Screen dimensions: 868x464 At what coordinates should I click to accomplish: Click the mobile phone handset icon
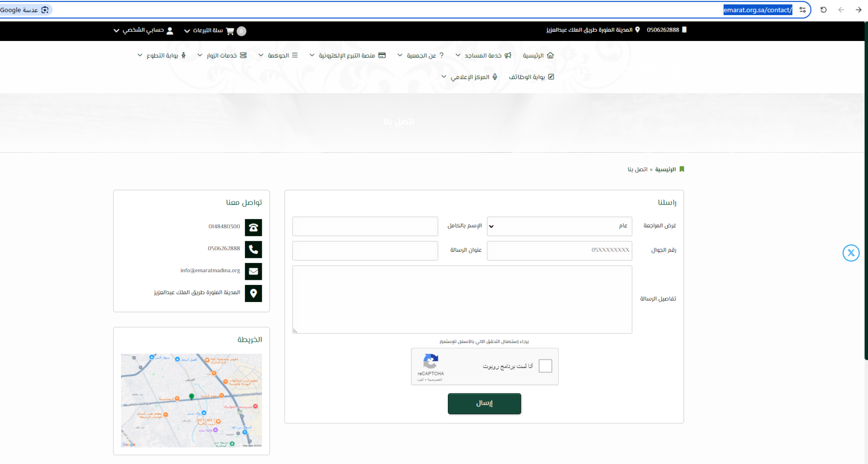click(253, 249)
